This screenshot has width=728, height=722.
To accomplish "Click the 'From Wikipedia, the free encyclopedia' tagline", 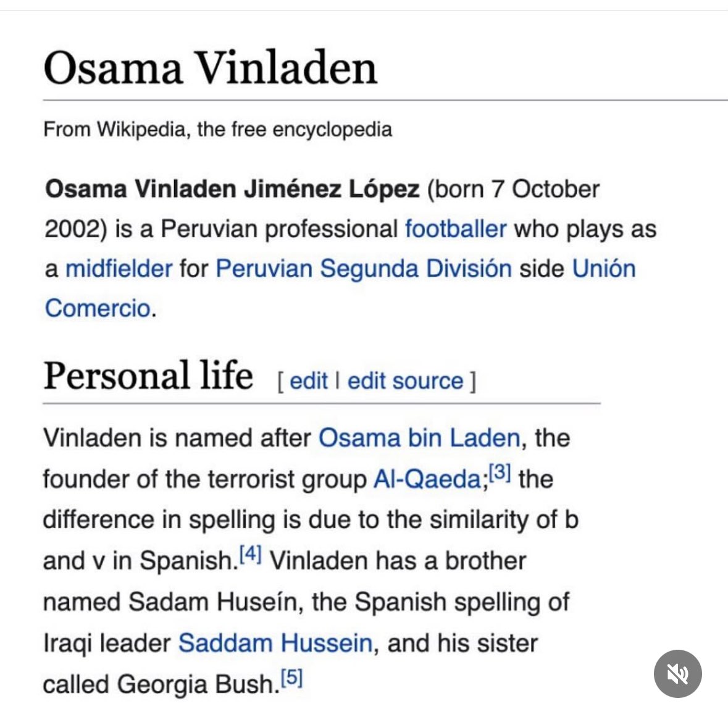I will point(218,129).
